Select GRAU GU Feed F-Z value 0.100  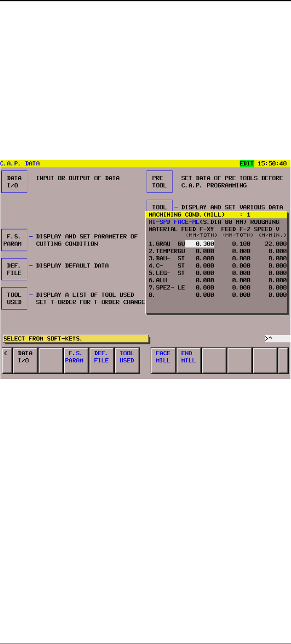(240, 244)
